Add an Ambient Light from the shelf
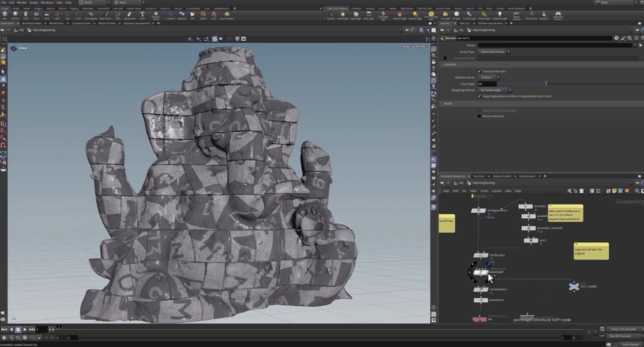 499,15
